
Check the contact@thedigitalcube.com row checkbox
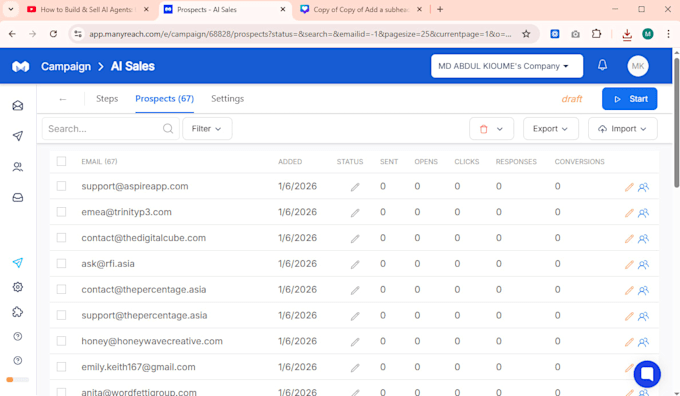62,238
